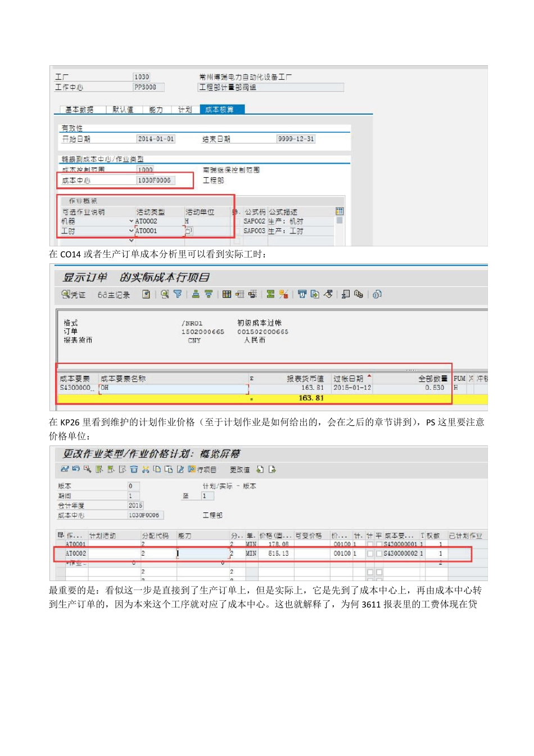Click the 行项目 line items button
Screen dimensions: 534x756
[x=202, y=469]
